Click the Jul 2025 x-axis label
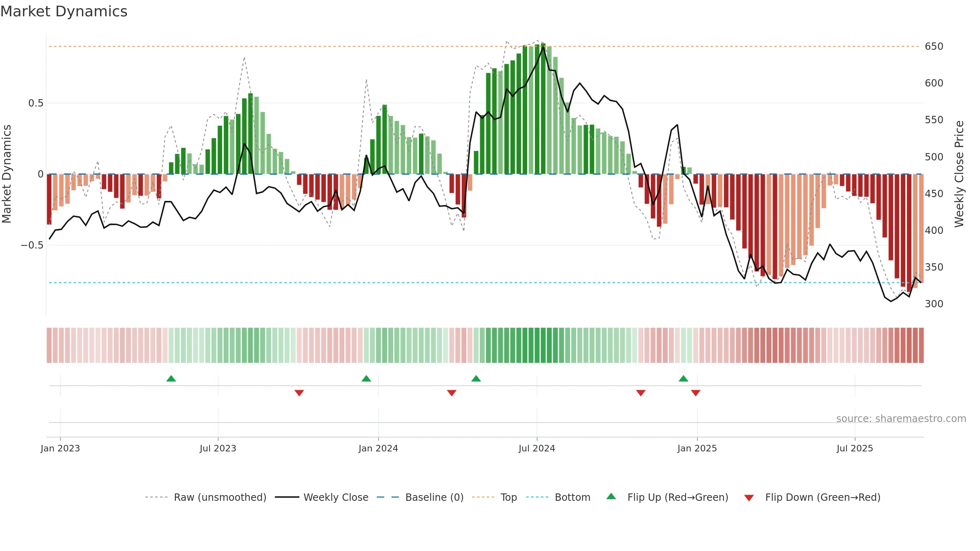This screenshot has height=551, width=980. [855, 448]
